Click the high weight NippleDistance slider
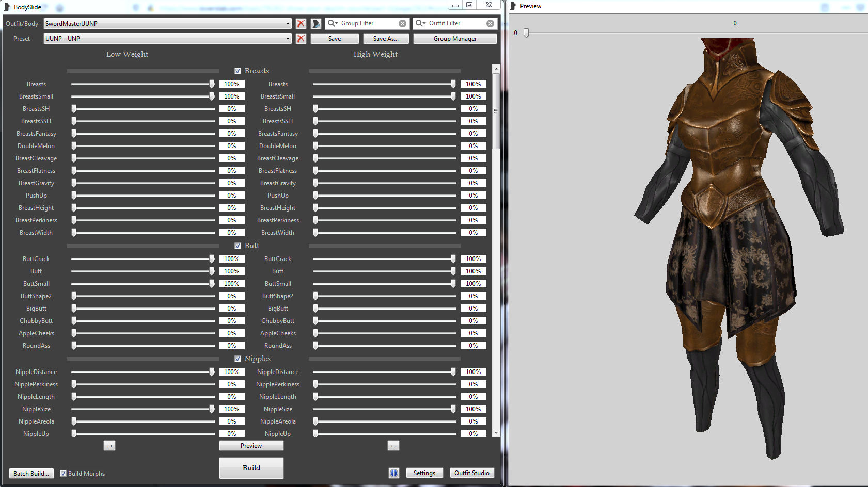Image resolution: width=868 pixels, height=487 pixels. (x=385, y=372)
